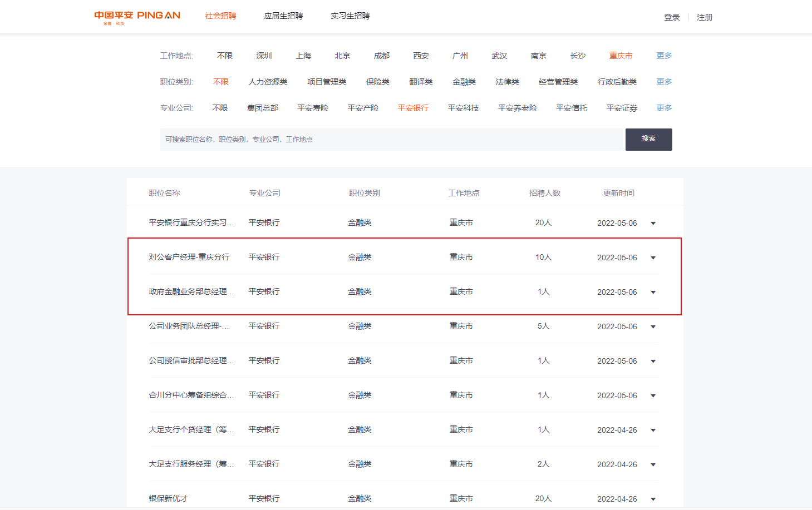The image size is (812, 510).
Task: Filter jobs by 项目管理类
Action: [327, 82]
